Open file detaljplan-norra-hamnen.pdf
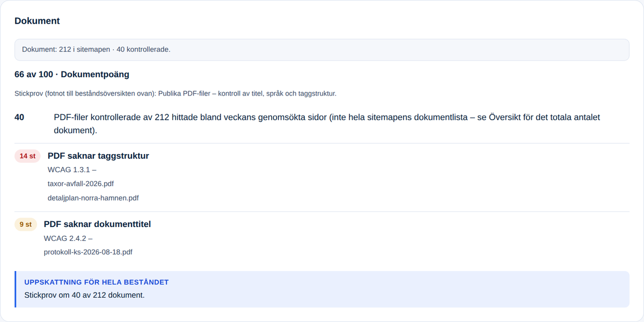 [93, 197]
